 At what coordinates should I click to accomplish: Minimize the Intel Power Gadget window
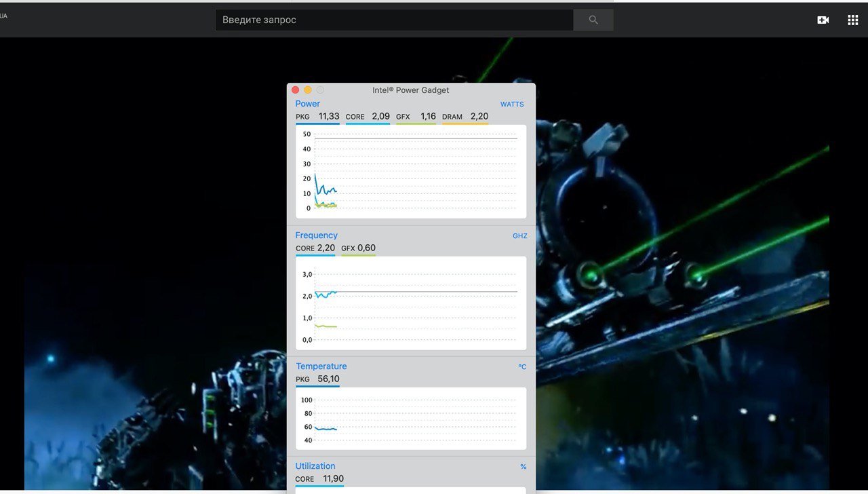[308, 90]
